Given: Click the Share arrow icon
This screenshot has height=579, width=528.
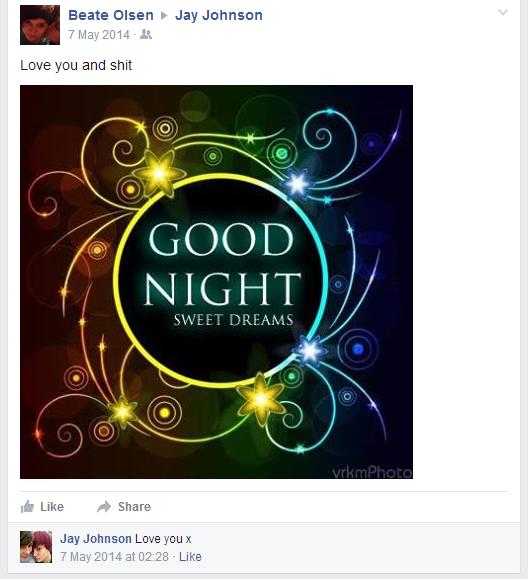Looking at the screenshot, I should click(x=104, y=507).
